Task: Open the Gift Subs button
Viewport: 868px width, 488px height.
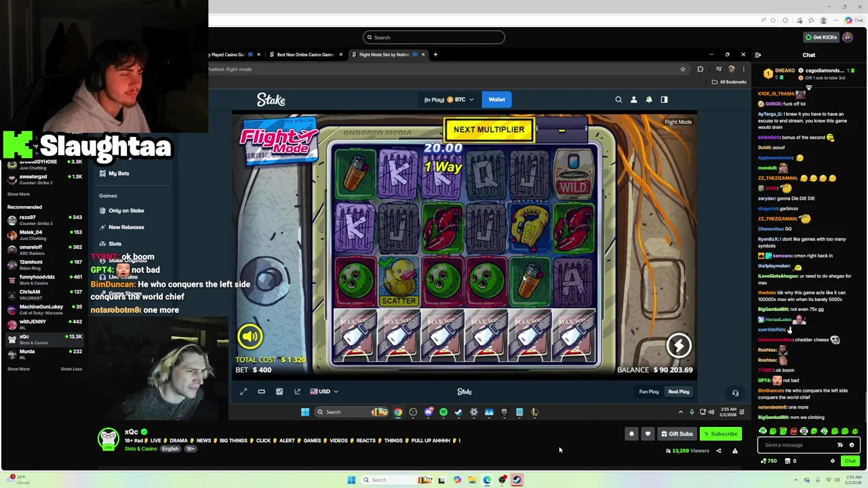Action: [x=677, y=434]
